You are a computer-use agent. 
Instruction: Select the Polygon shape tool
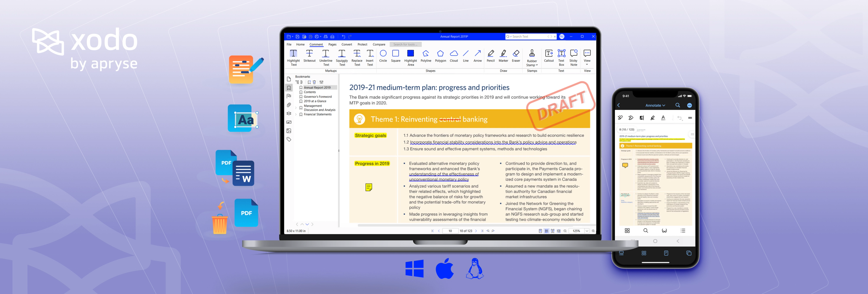click(x=440, y=56)
